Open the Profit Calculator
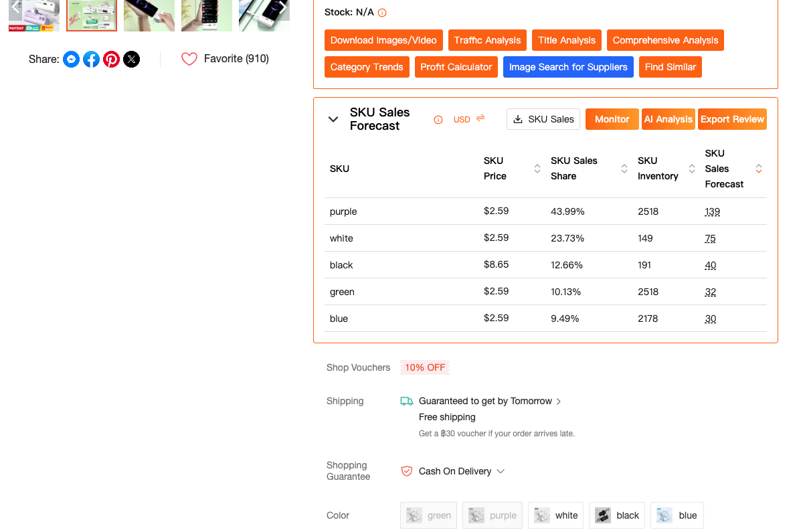 coord(456,67)
